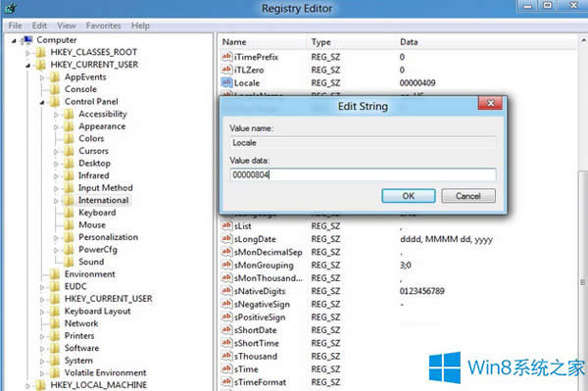Select the sThousand value name
The width and height of the screenshot is (588, 391).
point(256,356)
